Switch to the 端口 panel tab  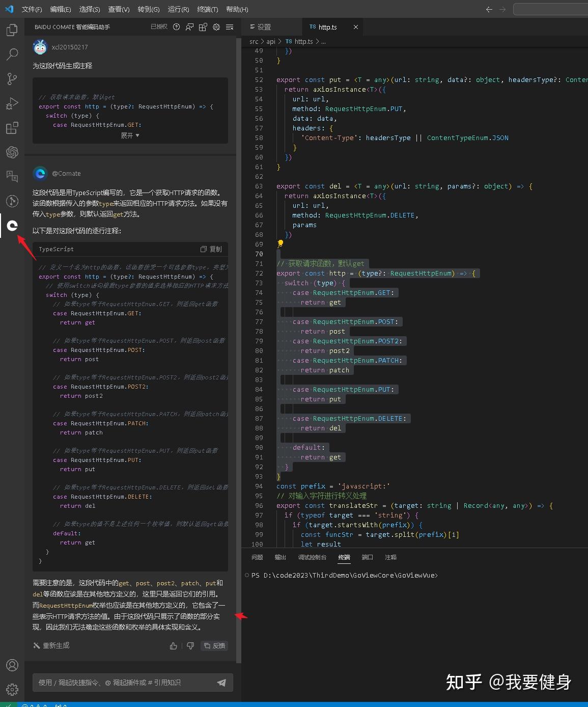click(368, 557)
